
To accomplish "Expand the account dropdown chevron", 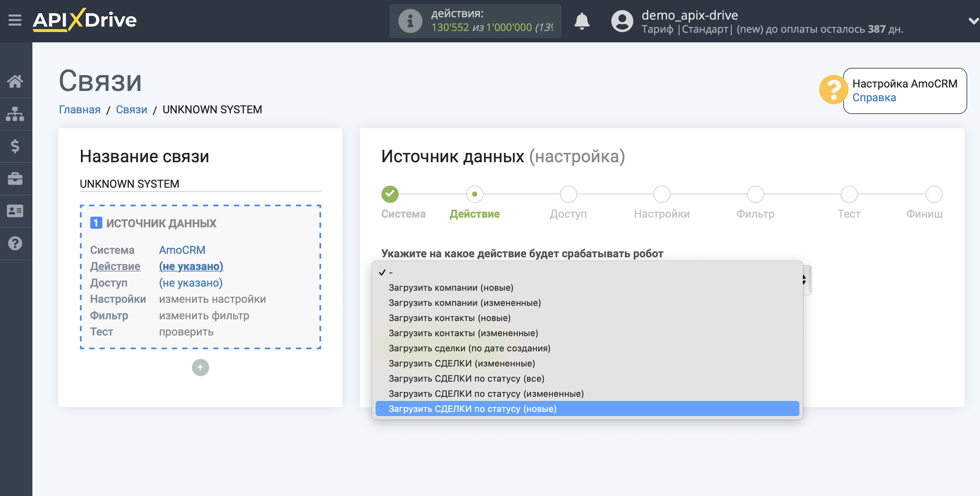I will tap(973, 21).
